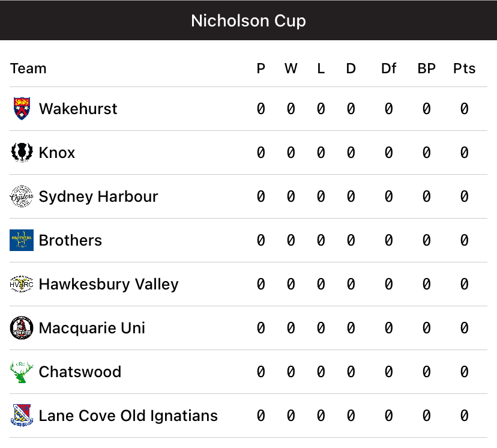Screen dimensions: 497x448
Task: Click the Chatswood team name
Action: (x=80, y=372)
